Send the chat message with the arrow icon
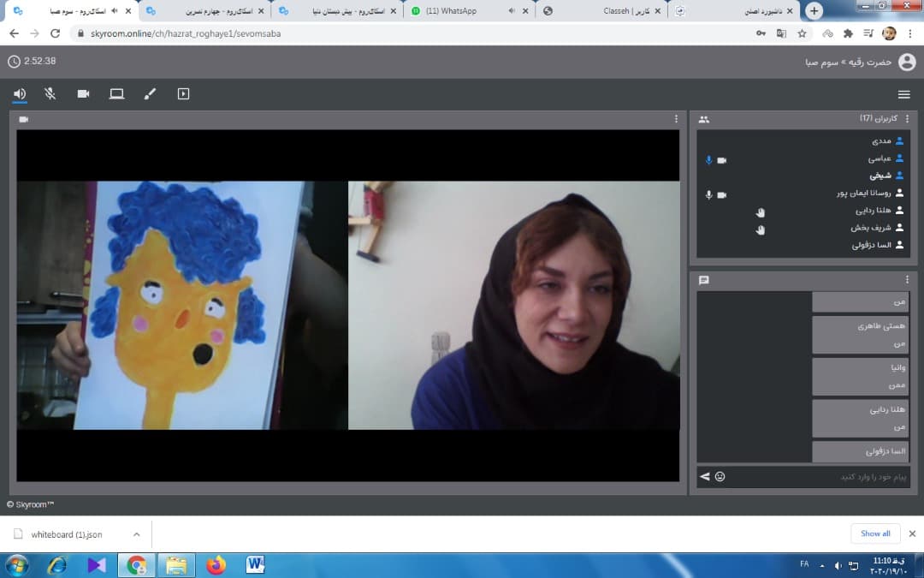Image resolution: width=924 pixels, height=578 pixels. 705,477
